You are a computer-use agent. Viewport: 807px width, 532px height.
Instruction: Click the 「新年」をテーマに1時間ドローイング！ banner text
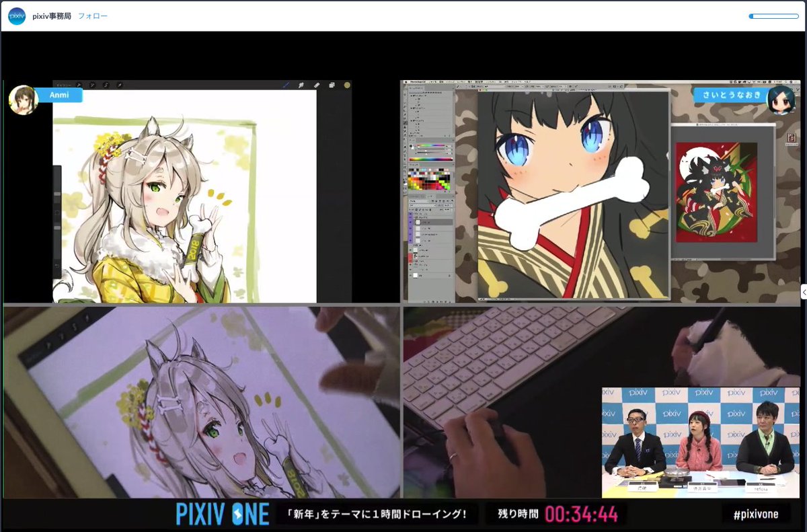(377, 515)
